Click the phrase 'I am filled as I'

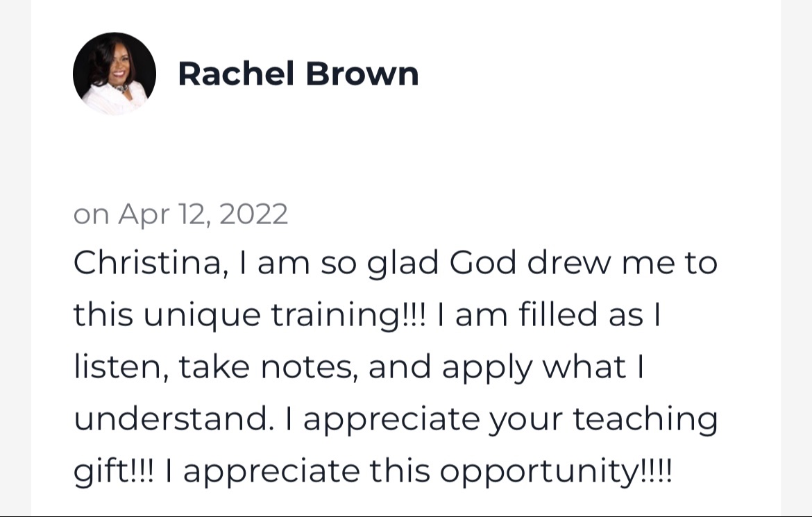549,315
